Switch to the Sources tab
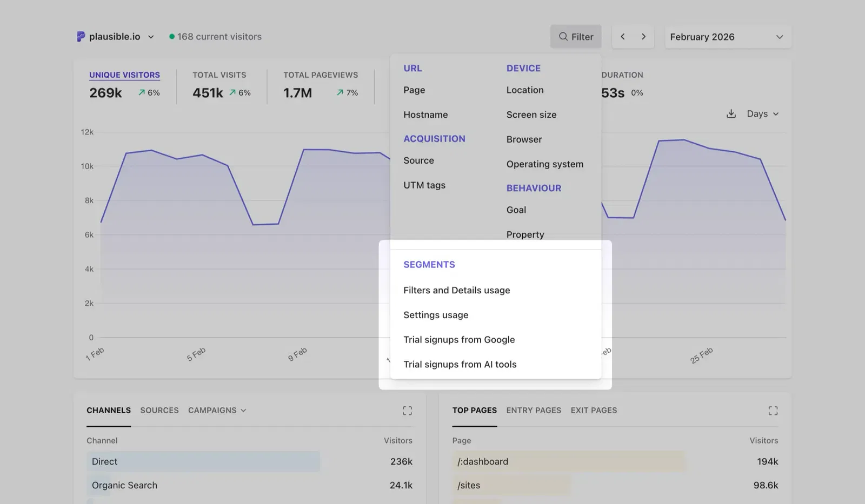 coord(159,411)
